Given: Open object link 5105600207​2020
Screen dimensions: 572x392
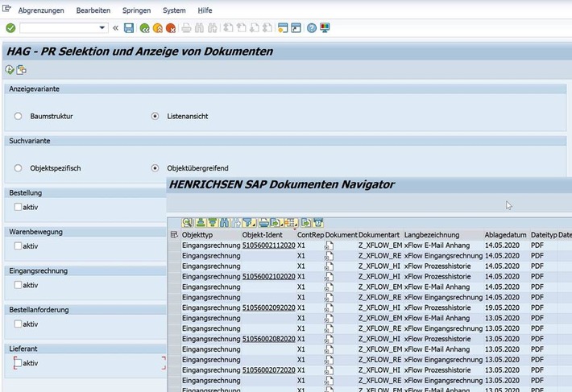Looking at the screenshot, I should [269, 370].
